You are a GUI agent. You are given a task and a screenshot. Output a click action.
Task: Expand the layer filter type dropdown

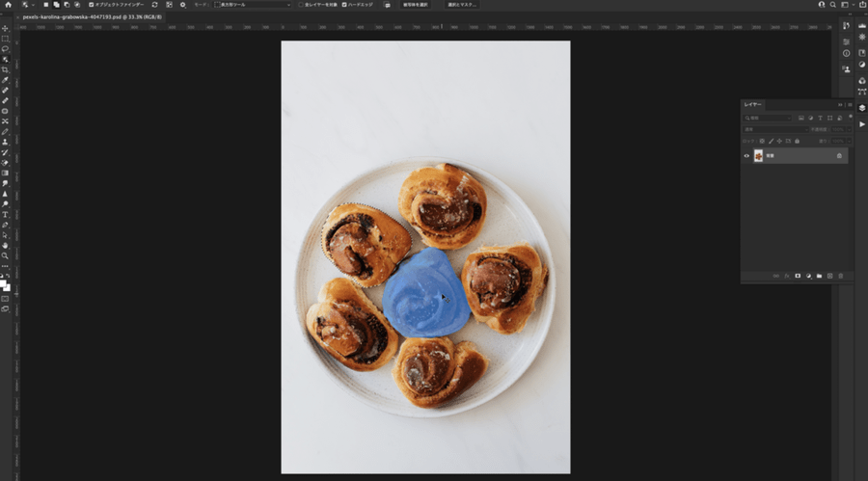[768, 118]
